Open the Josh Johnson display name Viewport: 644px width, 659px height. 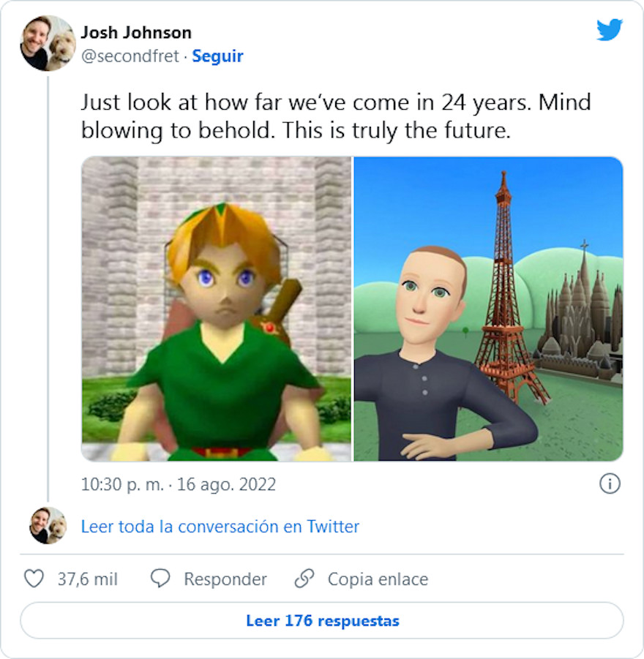point(135,33)
